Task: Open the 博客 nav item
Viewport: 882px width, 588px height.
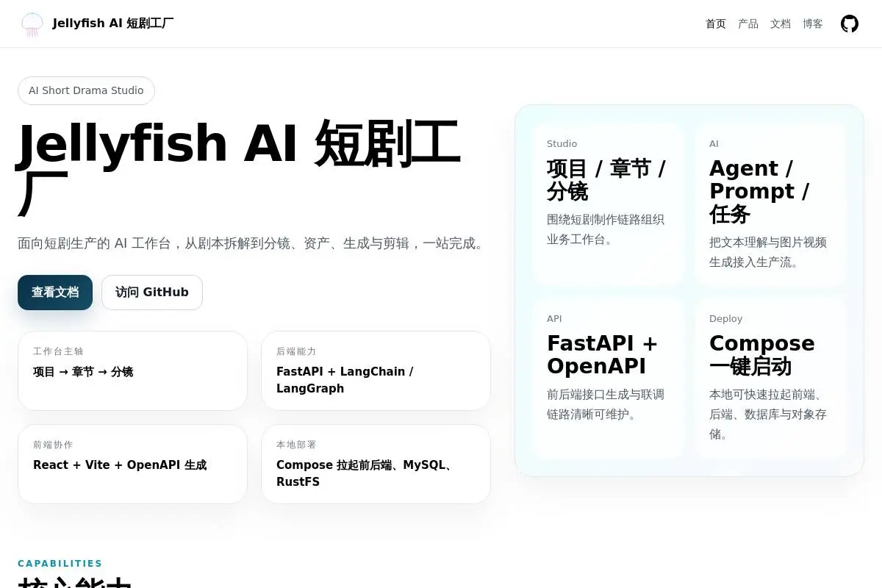Action: [x=813, y=24]
